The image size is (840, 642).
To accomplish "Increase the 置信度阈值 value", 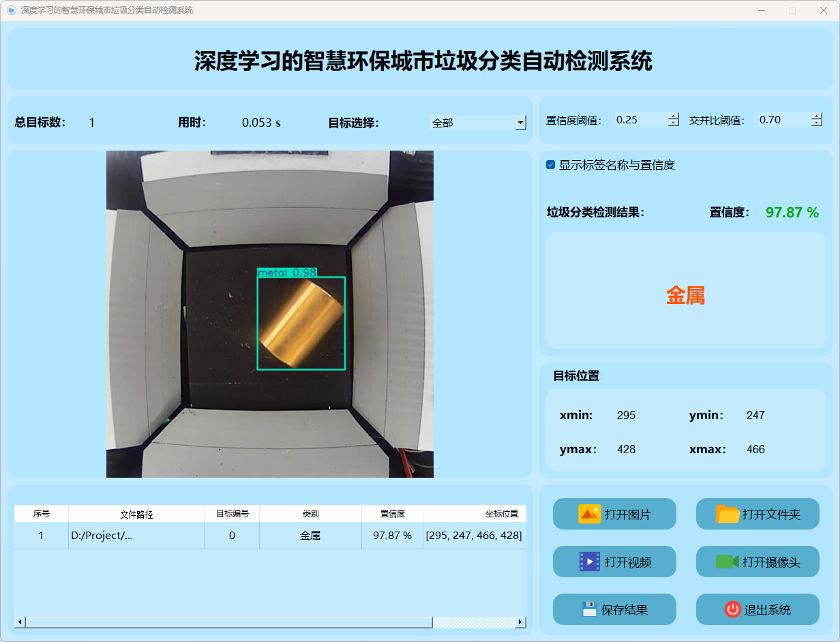I will pyautogui.click(x=674, y=116).
